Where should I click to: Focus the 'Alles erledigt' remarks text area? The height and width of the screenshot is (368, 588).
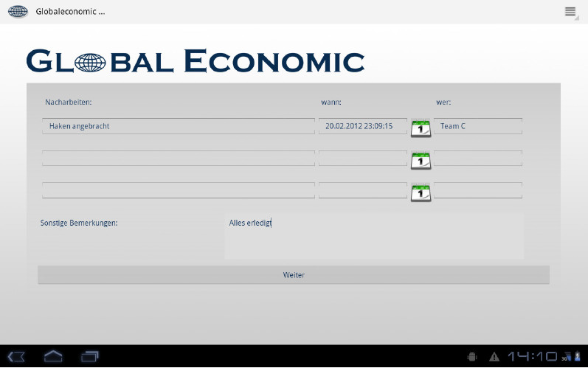pyautogui.click(x=374, y=236)
